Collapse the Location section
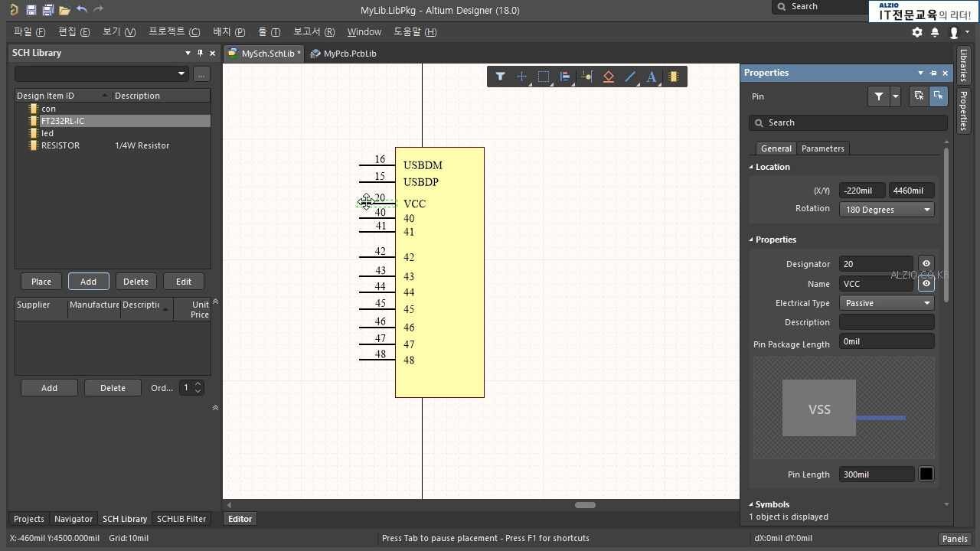 (x=751, y=167)
